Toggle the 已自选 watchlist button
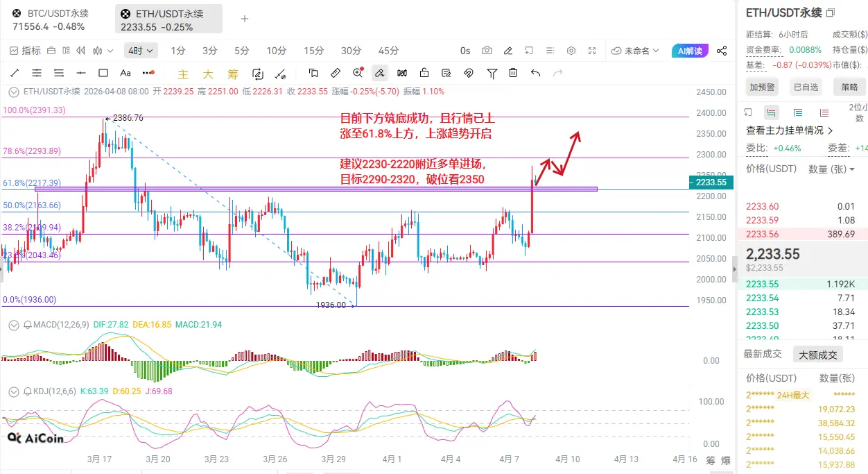The height and width of the screenshot is (474, 868). (x=806, y=87)
